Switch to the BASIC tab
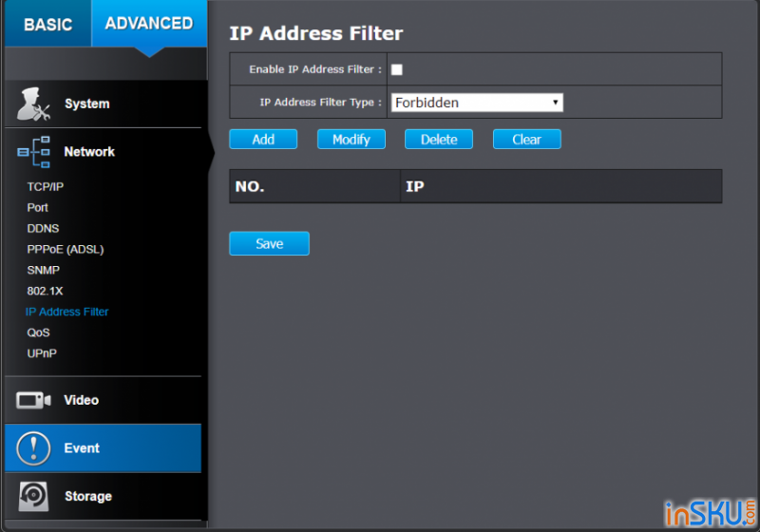760x532 pixels. point(48,23)
